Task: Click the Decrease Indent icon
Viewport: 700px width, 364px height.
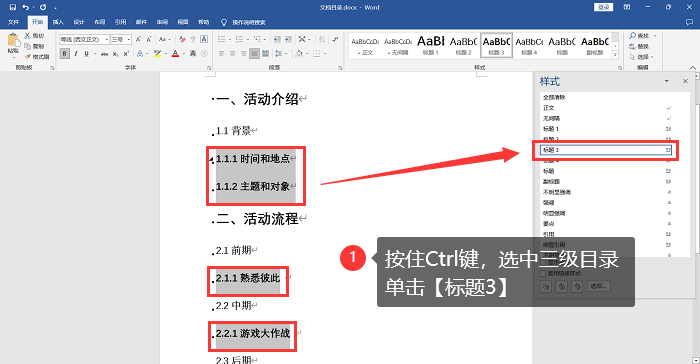Action: click(277, 39)
